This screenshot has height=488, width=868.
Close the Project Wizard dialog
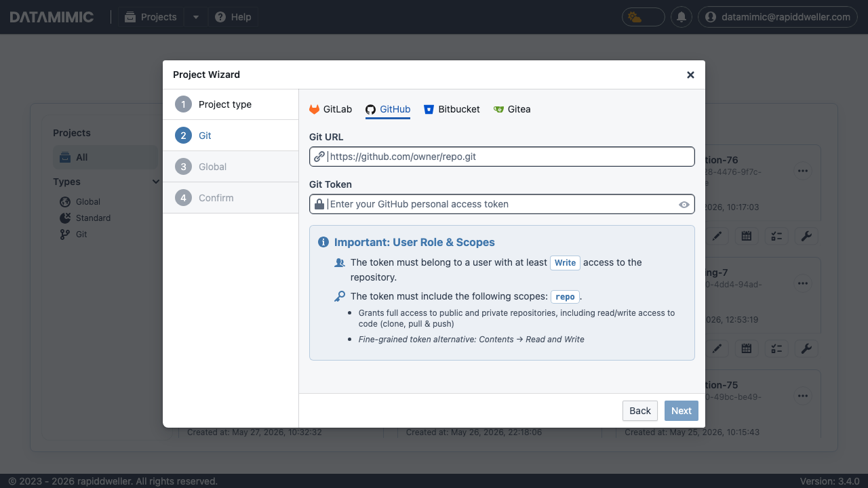click(x=690, y=75)
